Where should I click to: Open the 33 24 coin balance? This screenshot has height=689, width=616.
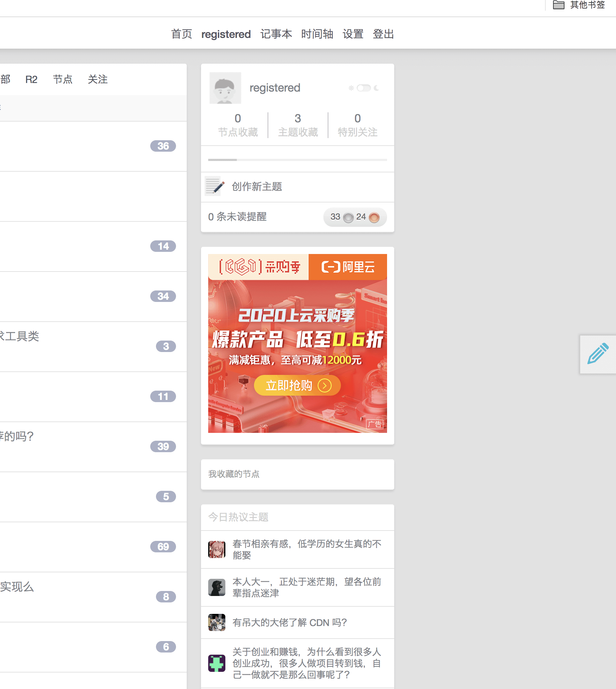(355, 217)
